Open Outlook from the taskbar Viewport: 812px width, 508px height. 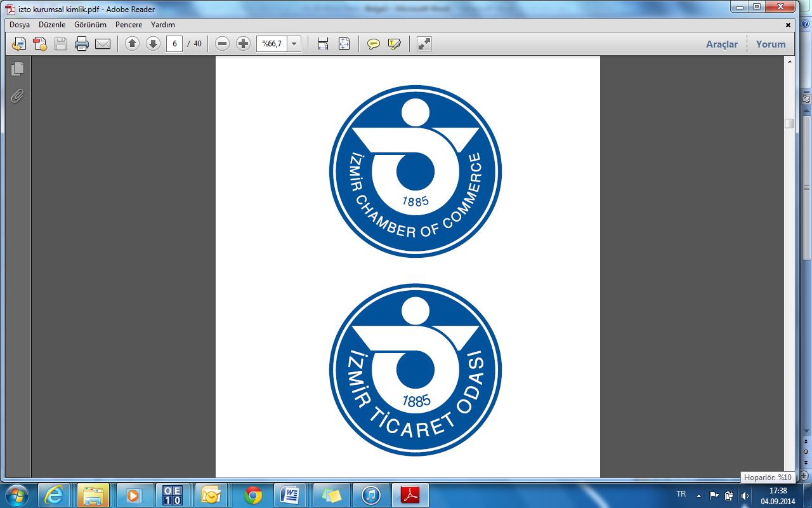(x=213, y=495)
